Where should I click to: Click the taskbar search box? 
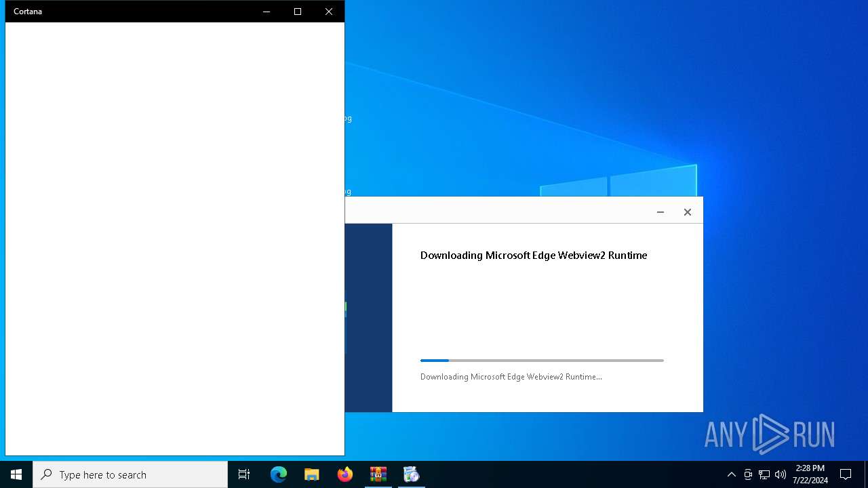click(130, 474)
